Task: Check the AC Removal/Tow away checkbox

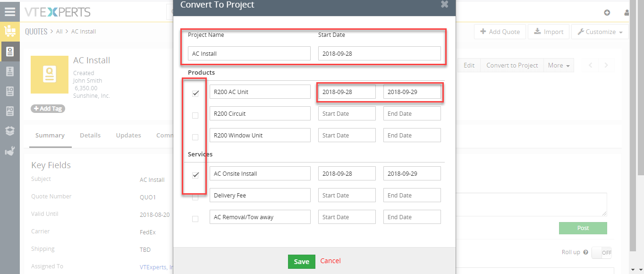Action: point(195,219)
